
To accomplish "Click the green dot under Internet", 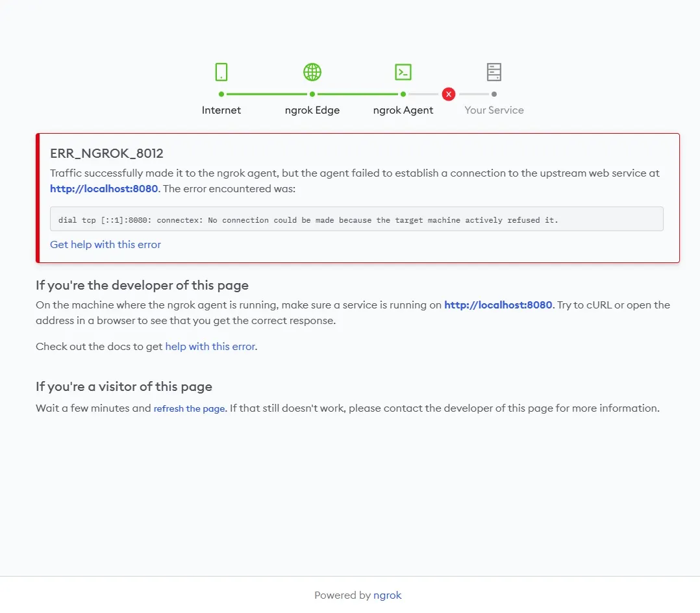I will 221,94.
